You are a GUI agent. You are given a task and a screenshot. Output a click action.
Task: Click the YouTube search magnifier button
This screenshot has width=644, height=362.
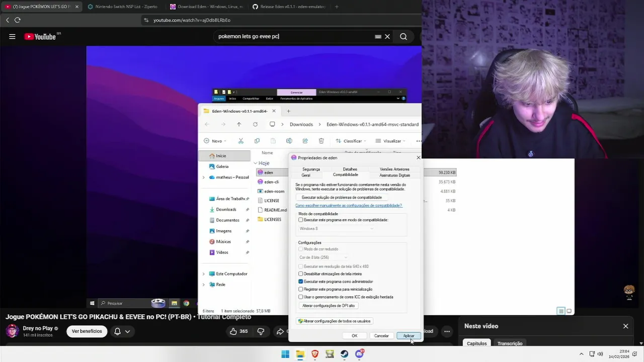404,37
